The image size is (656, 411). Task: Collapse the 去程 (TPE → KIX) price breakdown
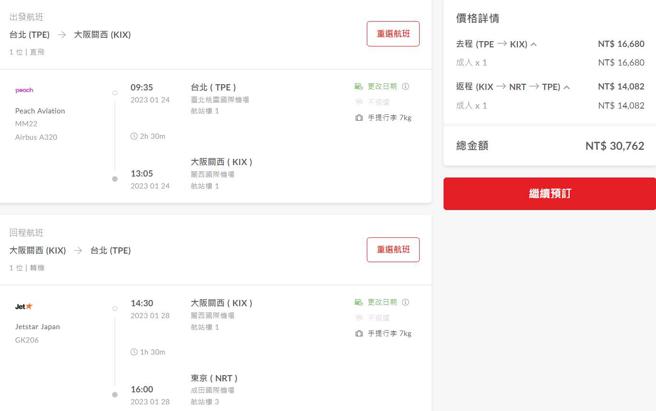pyautogui.click(x=533, y=44)
